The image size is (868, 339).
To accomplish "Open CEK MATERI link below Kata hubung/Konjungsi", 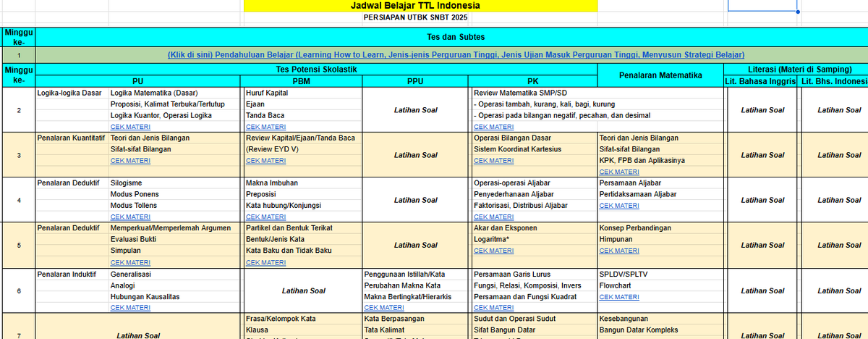I will click(x=266, y=217).
